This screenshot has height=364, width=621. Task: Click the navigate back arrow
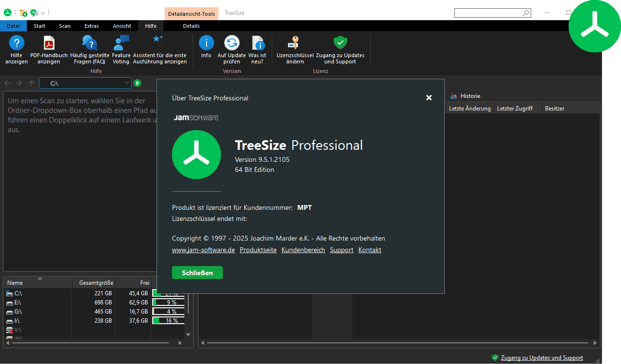click(x=7, y=83)
